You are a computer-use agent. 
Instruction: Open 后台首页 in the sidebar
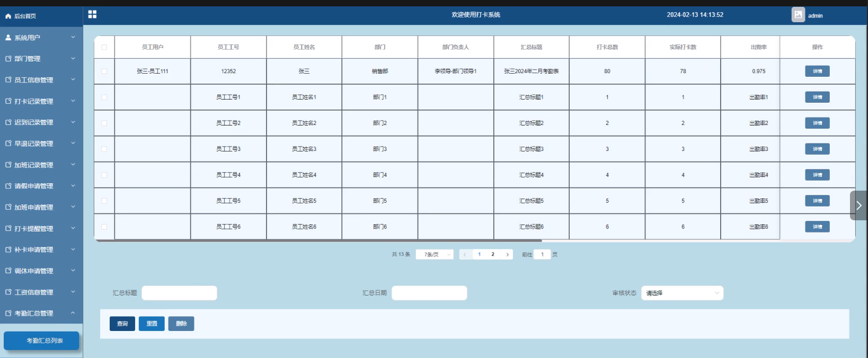41,16
